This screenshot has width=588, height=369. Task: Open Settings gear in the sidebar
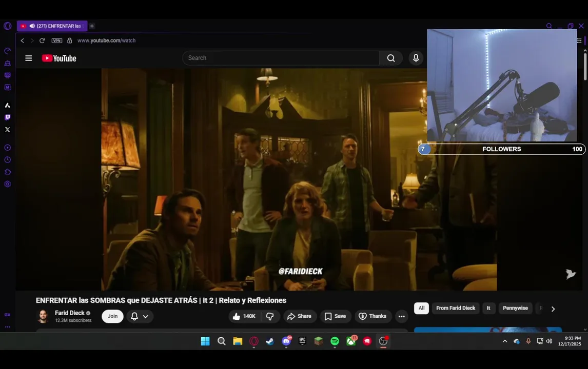pos(8,184)
